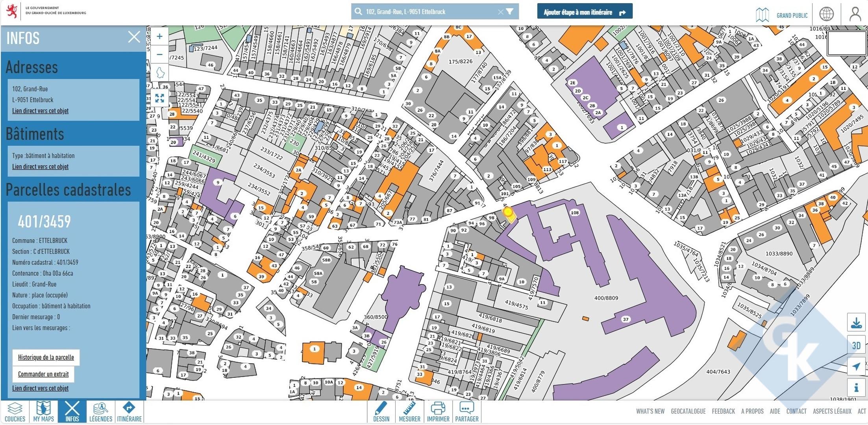Click the yellow marker on map

pyautogui.click(x=508, y=213)
